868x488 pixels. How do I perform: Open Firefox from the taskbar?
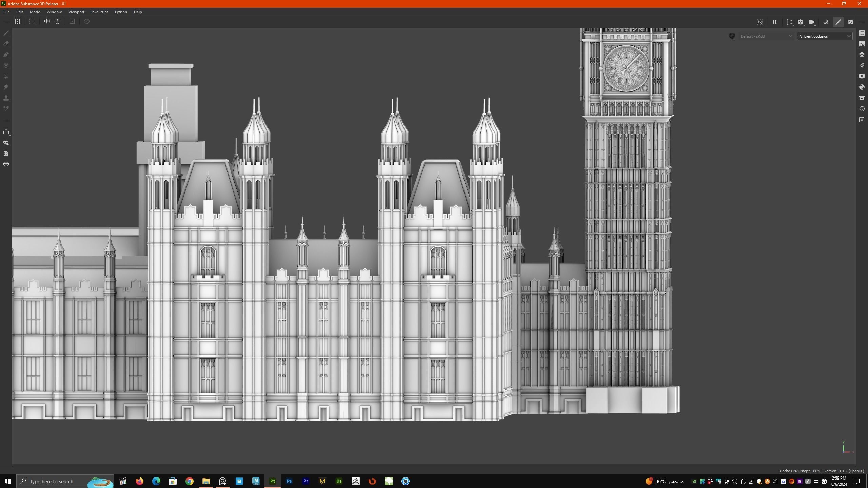coord(140,481)
